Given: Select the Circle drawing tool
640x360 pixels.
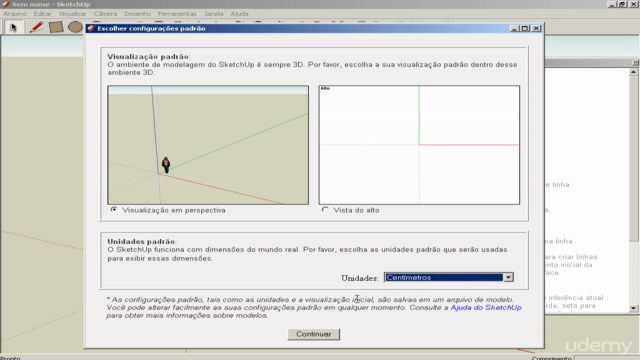Looking at the screenshot, I should point(75,27).
